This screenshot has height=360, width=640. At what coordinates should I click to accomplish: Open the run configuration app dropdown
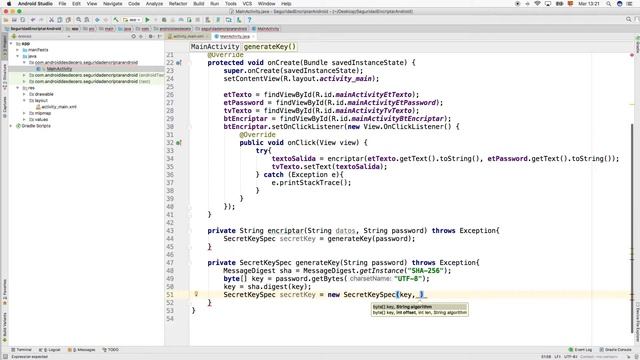coord(132,20)
